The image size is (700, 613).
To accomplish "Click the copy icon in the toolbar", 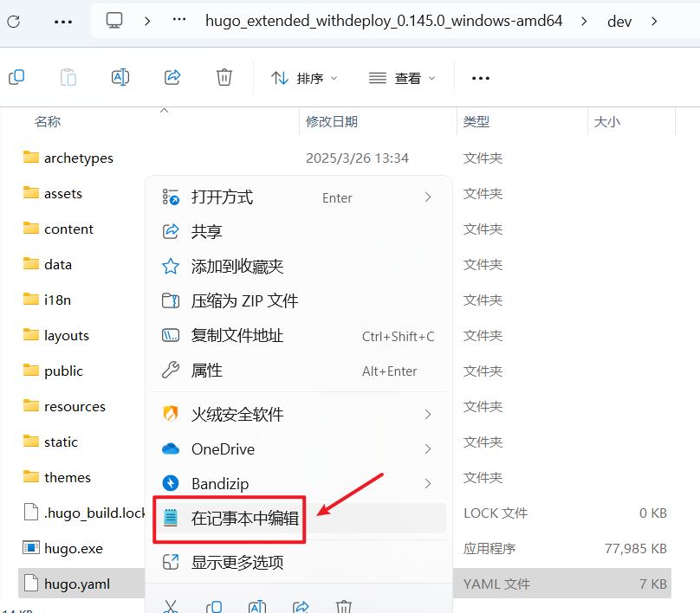I will pos(16,78).
